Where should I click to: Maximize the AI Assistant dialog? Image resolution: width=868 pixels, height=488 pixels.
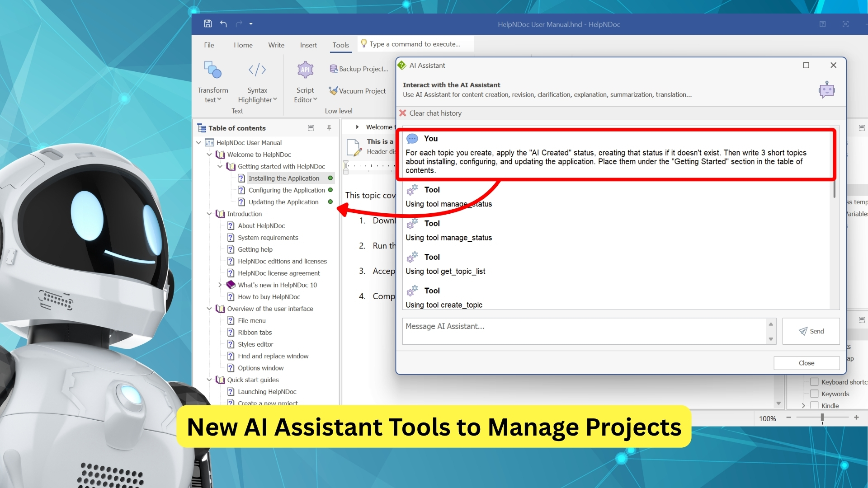pyautogui.click(x=806, y=66)
